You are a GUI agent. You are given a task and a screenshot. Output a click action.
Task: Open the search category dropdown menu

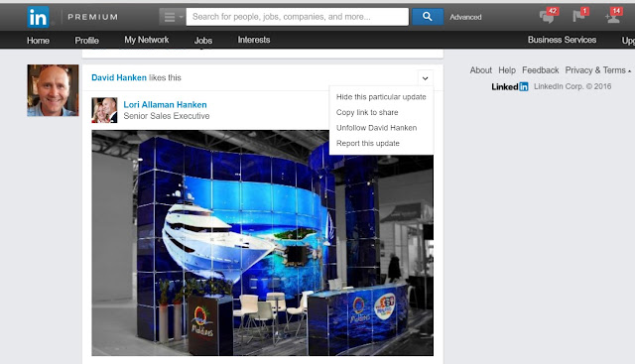point(172,17)
